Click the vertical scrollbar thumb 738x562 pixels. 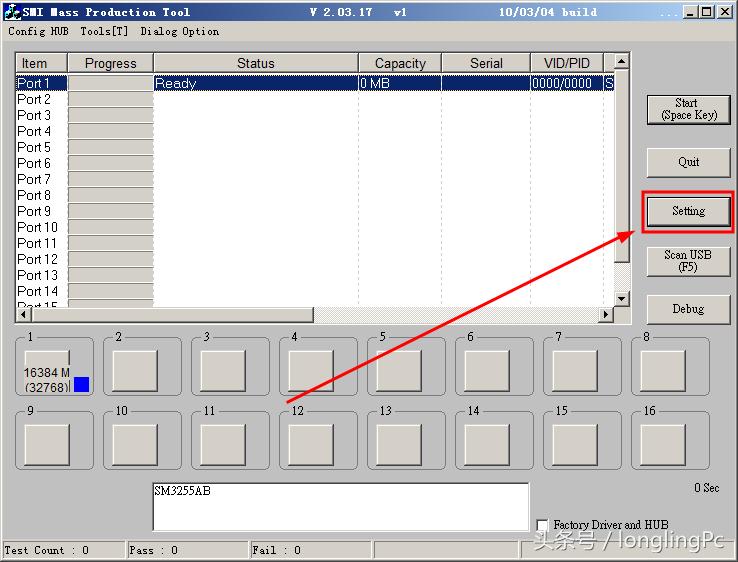(622, 166)
